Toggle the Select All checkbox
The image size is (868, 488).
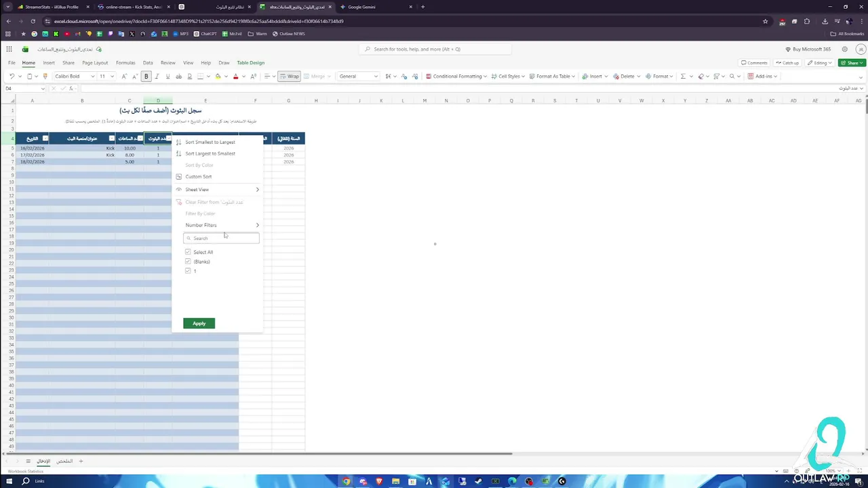pos(188,252)
